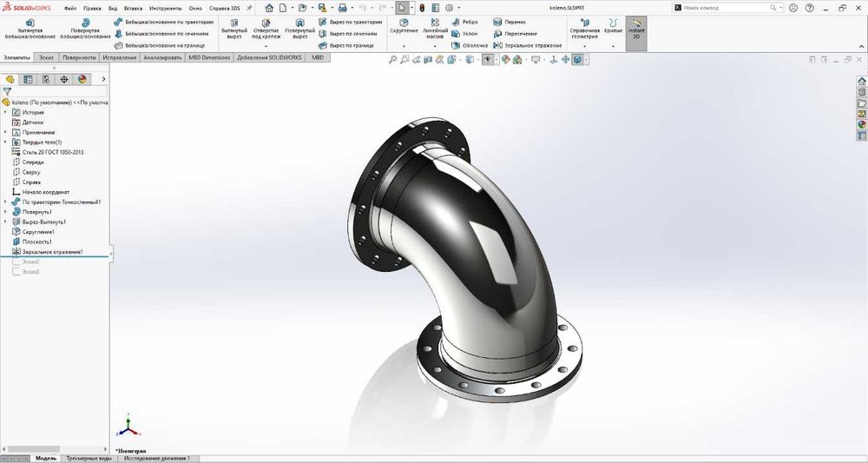
Task: Open the Файл menu
Action: (70, 9)
